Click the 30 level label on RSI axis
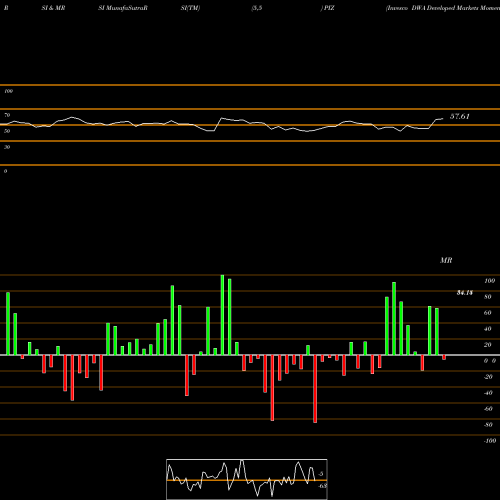 click(x=7, y=147)
